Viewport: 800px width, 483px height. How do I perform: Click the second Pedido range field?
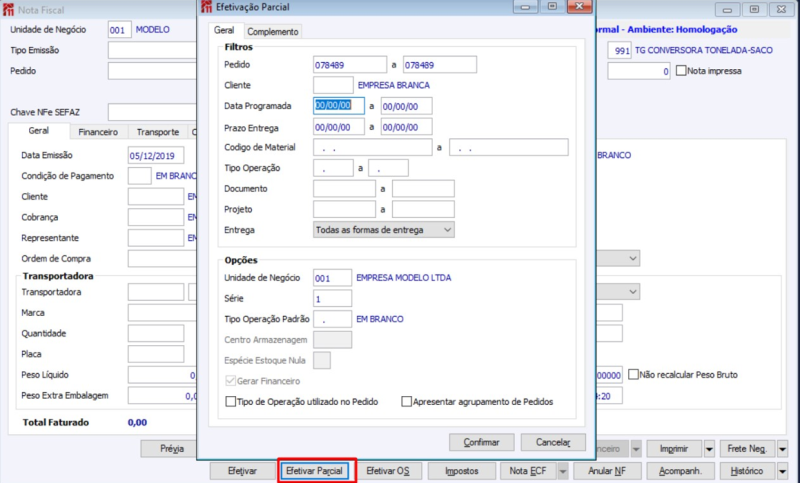(x=440, y=65)
